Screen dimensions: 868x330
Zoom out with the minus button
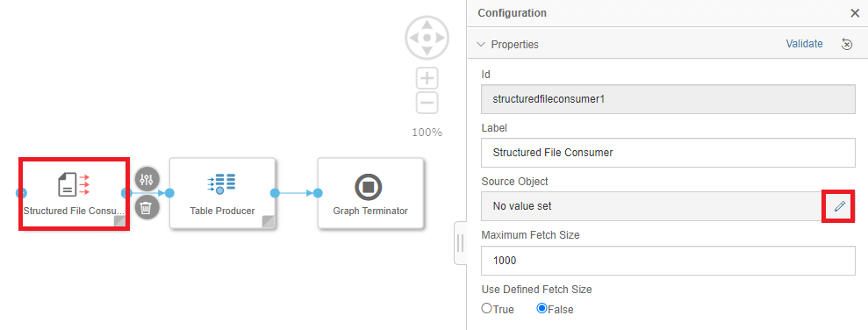click(x=427, y=103)
